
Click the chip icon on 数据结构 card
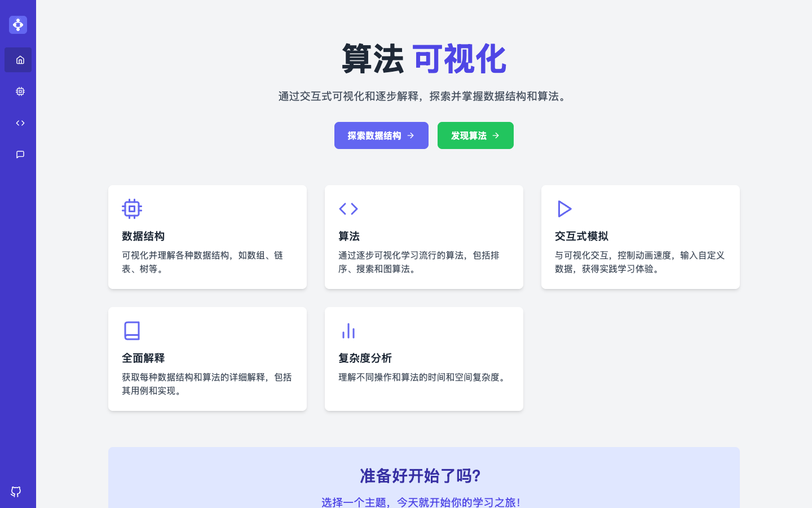click(x=132, y=209)
